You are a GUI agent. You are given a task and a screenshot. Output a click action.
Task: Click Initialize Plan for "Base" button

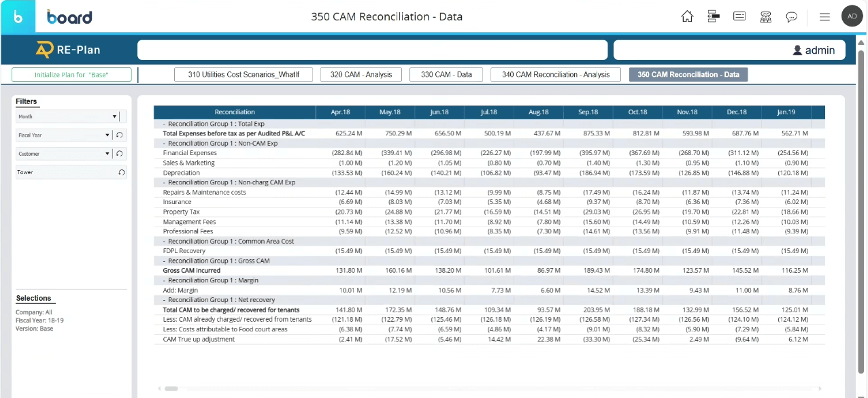click(71, 75)
